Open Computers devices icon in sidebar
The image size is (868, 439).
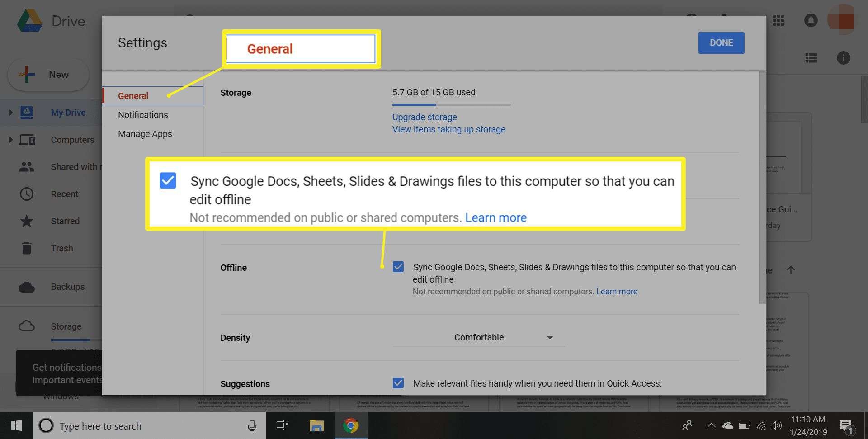[27, 140]
